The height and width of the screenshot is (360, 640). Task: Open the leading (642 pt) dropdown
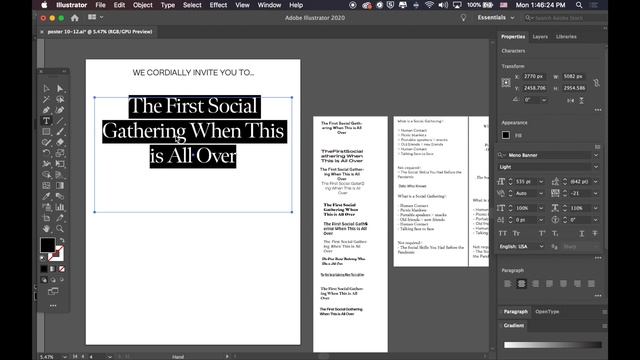coord(596,182)
